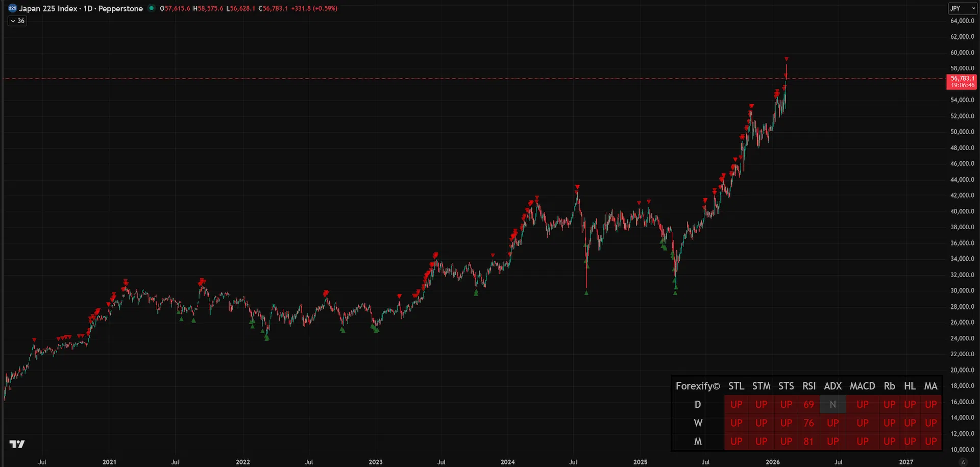Click the green buy arrow below 2025 low
This screenshot has height=467, width=980.
point(675,292)
